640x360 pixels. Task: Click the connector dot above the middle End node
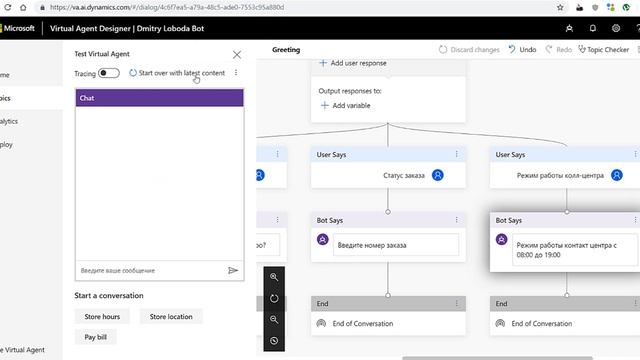(388, 295)
